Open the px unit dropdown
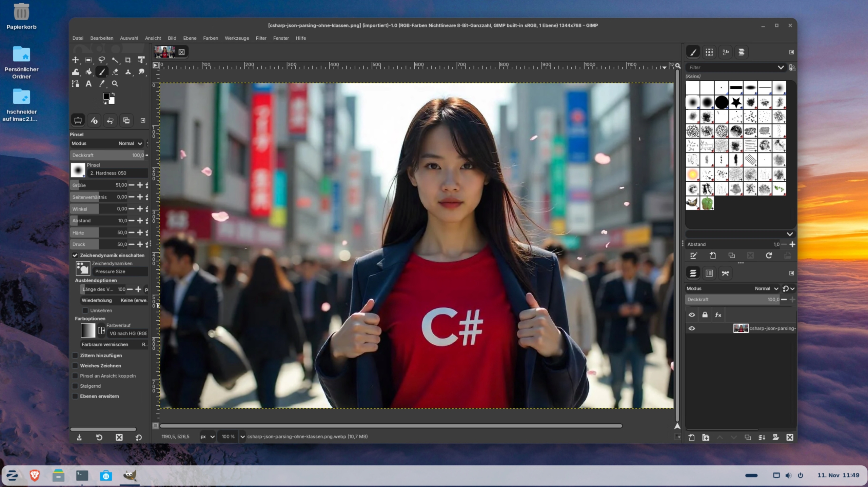 coord(208,437)
